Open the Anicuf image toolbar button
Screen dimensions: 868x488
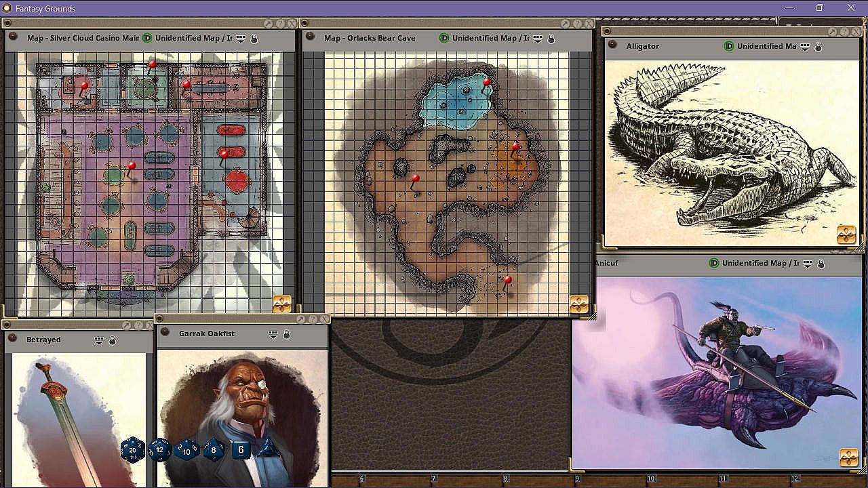(x=848, y=457)
